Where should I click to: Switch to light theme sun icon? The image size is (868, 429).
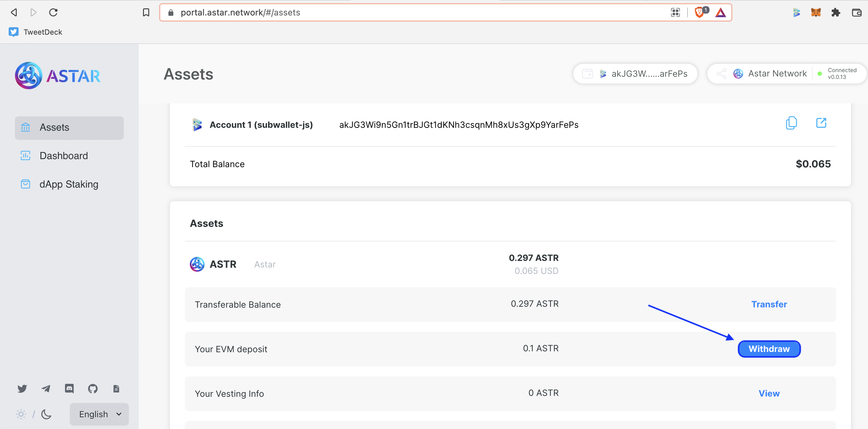(x=21, y=414)
